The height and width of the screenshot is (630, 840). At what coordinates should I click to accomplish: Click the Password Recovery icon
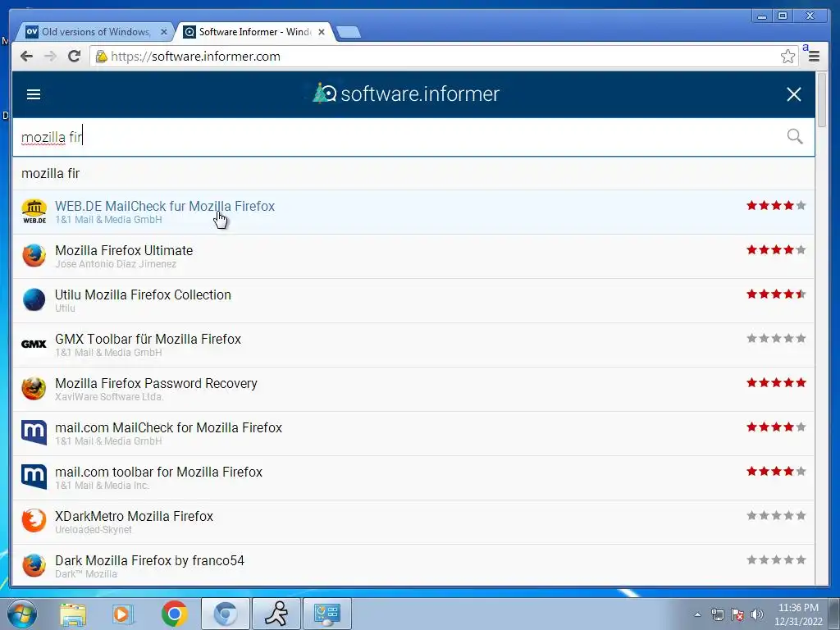click(x=34, y=388)
